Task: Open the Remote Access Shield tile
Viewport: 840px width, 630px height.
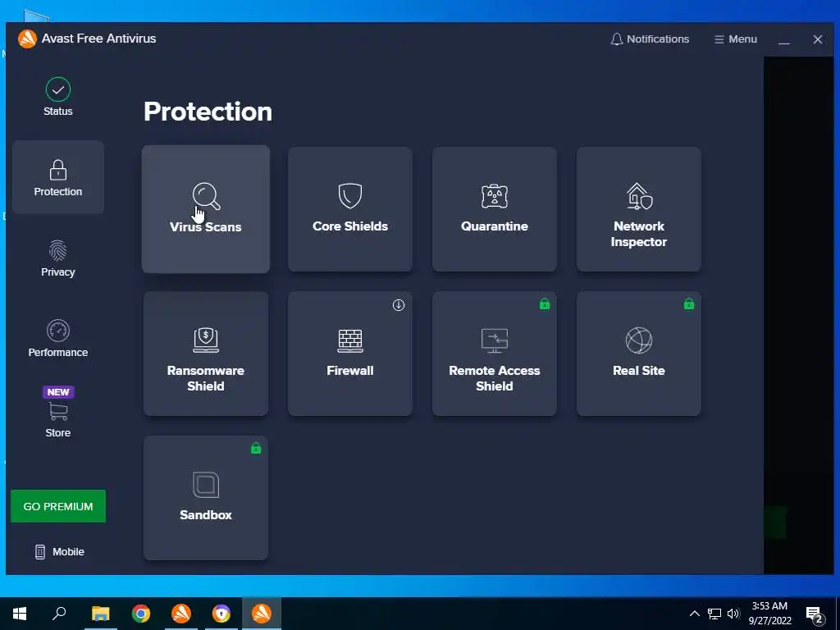Action: [495, 354]
